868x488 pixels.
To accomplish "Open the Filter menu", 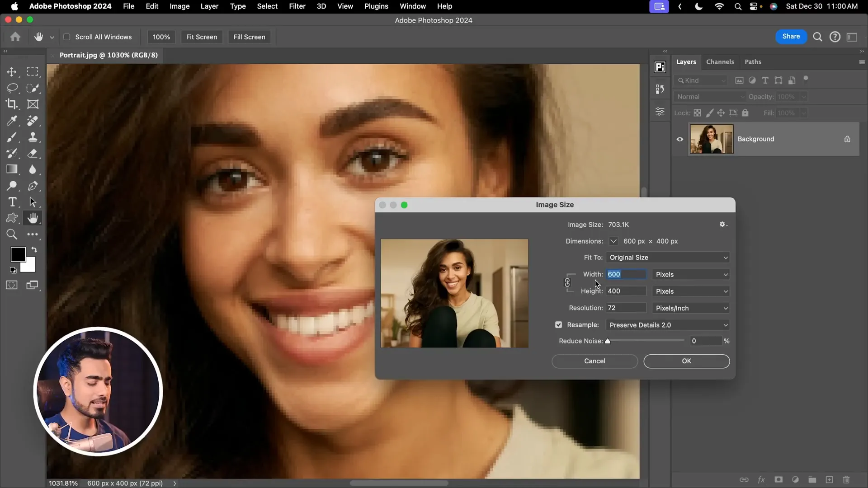I will [297, 6].
